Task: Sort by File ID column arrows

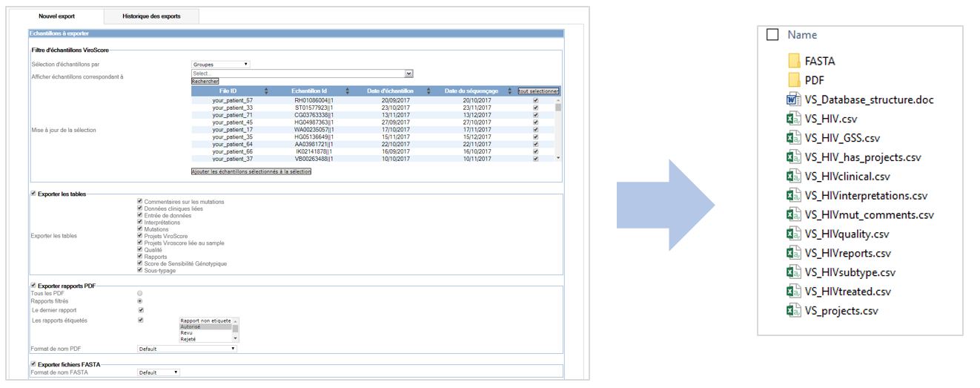Action: click(x=266, y=91)
